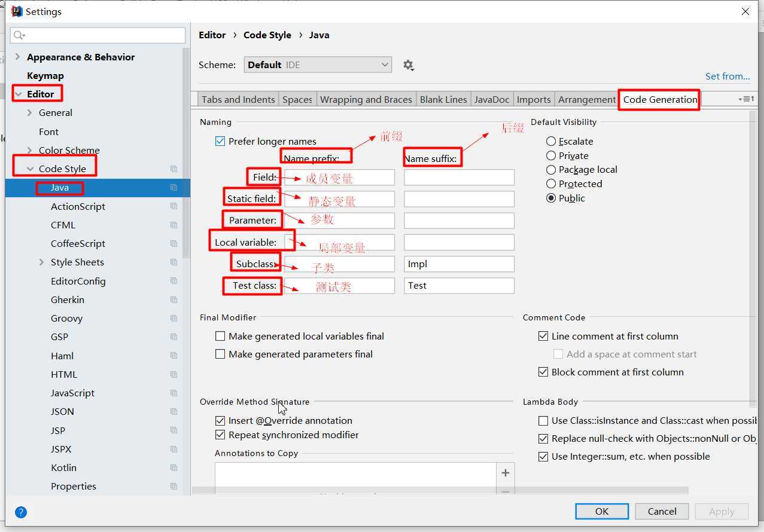The height and width of the screenshot is (532, 764).
Task: Click the Cancel button
Action: (662, 512)
